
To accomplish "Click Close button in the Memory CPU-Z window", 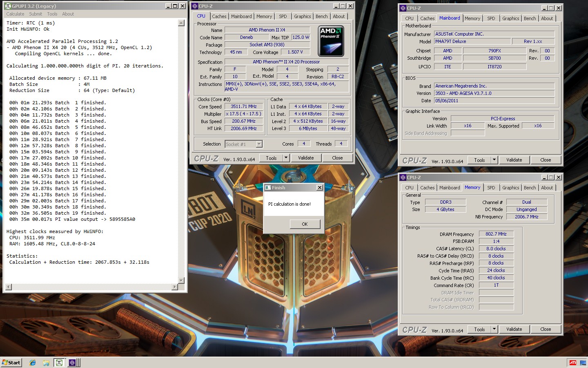I will (546, 329).
